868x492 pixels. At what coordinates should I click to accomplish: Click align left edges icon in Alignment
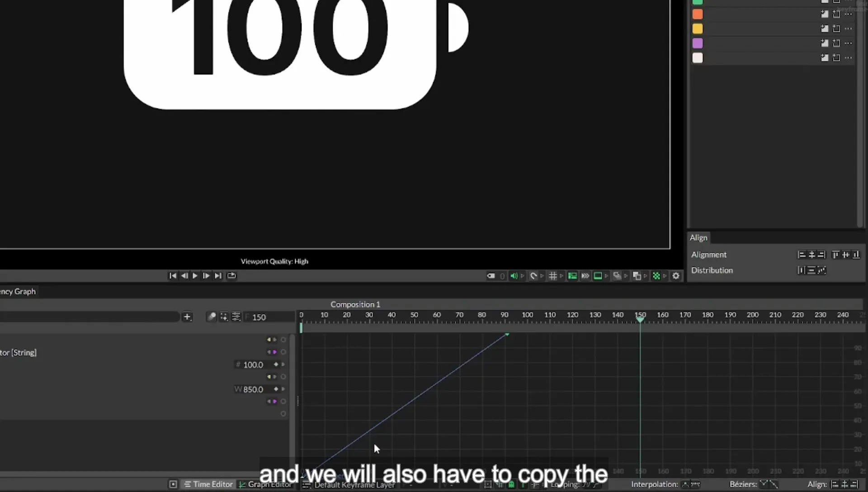click(802, 255)
